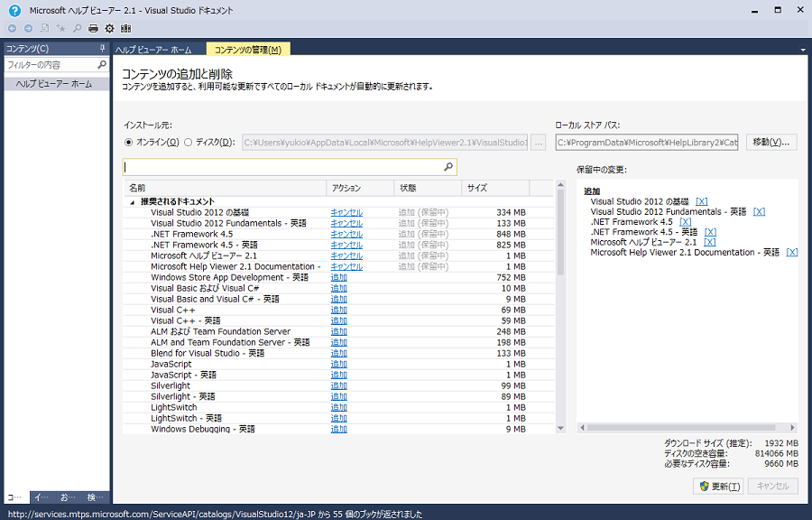
Task: Click the magnifier in the content search box
Action: [x=448, y=167]
